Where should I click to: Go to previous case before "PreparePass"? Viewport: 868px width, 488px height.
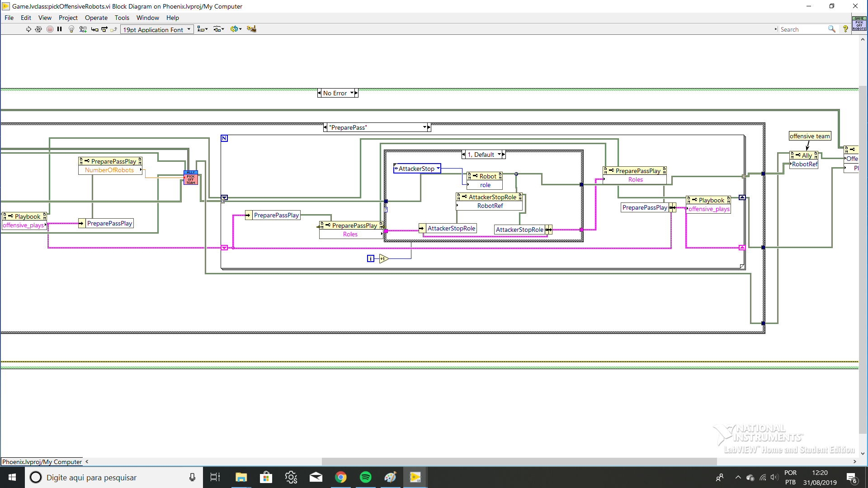point(325,127)
